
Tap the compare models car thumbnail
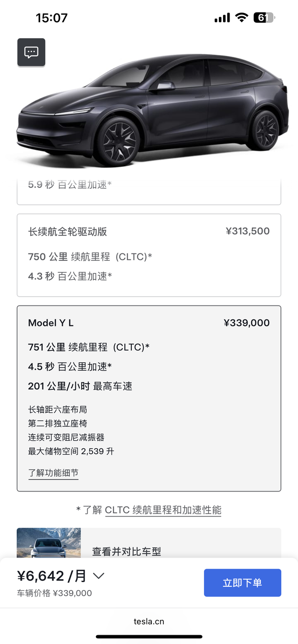[48, 543]
